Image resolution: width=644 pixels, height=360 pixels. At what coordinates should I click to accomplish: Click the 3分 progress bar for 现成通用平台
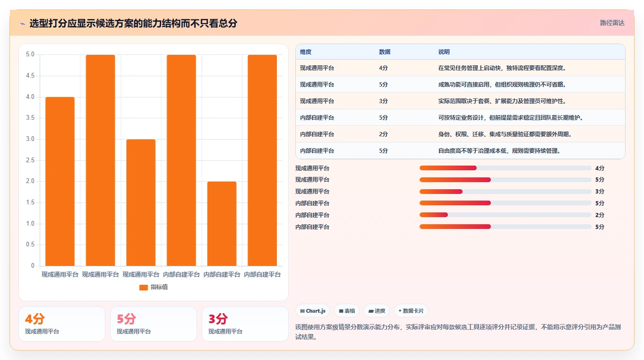[505, 192]
